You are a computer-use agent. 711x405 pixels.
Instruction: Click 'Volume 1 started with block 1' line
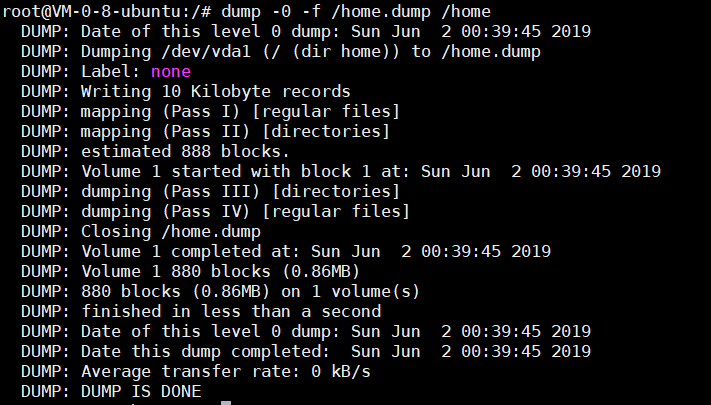point(341,171)
